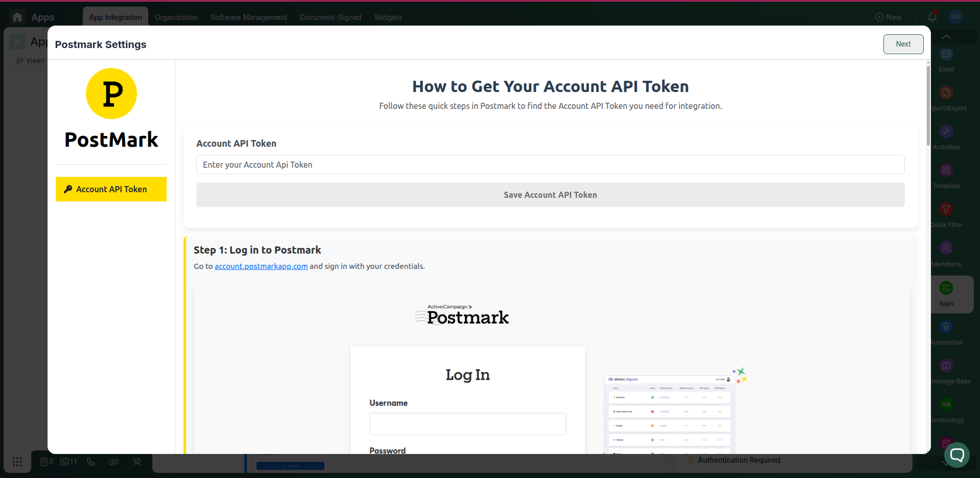
Task: Click the Username field in the login preview
Action: pyautogui.click(x=467, y=424)
